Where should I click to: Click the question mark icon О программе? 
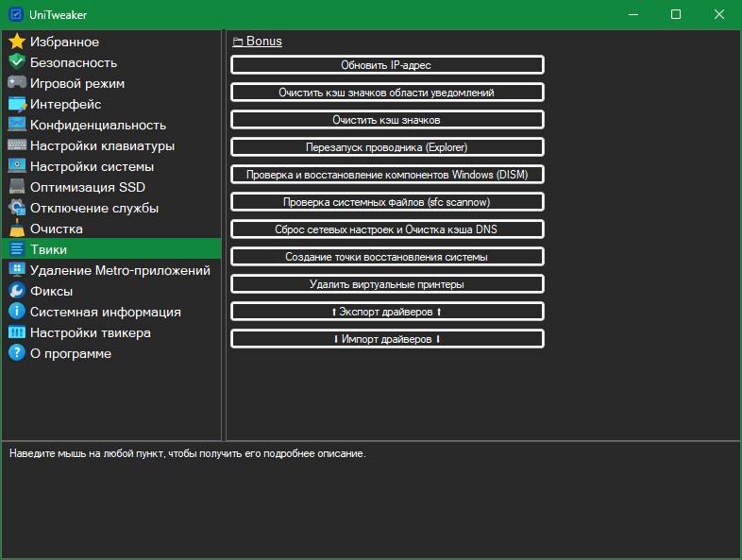pyautogui.click(x=16, y=353)
